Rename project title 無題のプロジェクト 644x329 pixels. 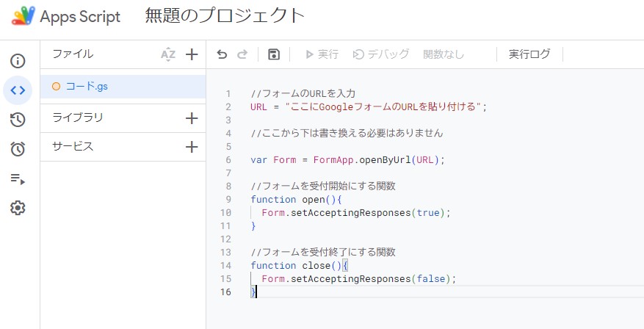[225, 16]
